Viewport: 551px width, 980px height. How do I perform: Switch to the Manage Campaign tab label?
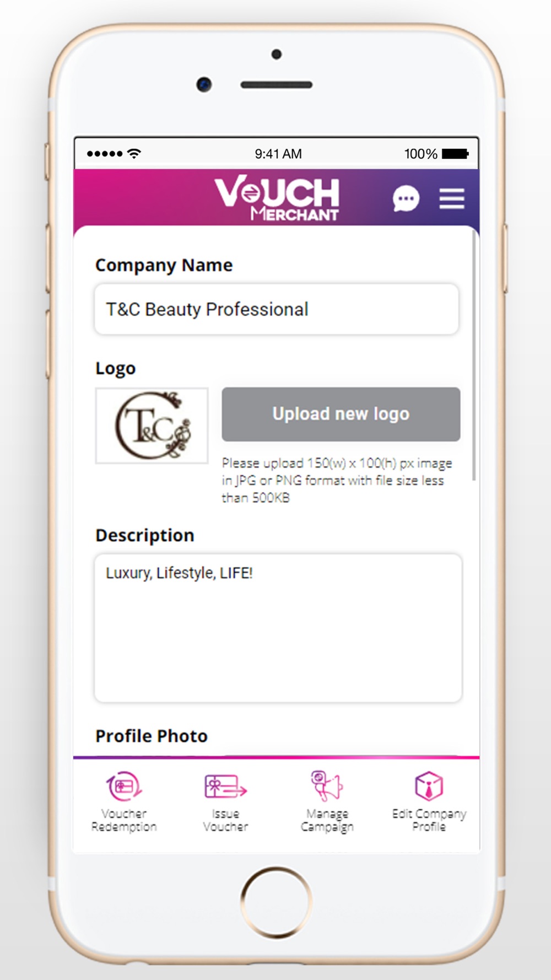click(327, 821)
